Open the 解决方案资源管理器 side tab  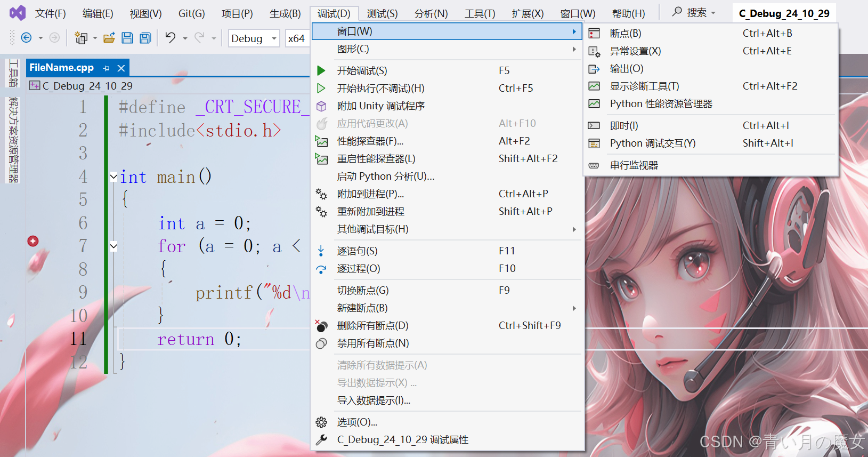point(13,140)
